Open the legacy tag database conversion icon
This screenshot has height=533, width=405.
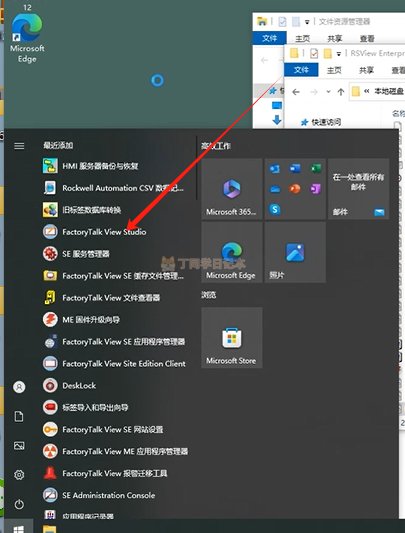coord(50,210)
